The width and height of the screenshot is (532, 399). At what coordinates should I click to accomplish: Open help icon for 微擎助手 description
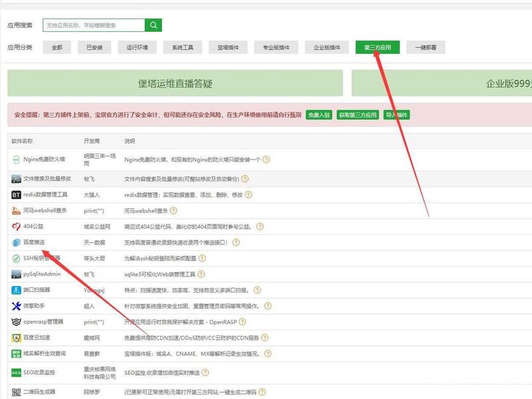tap(268, 306)
